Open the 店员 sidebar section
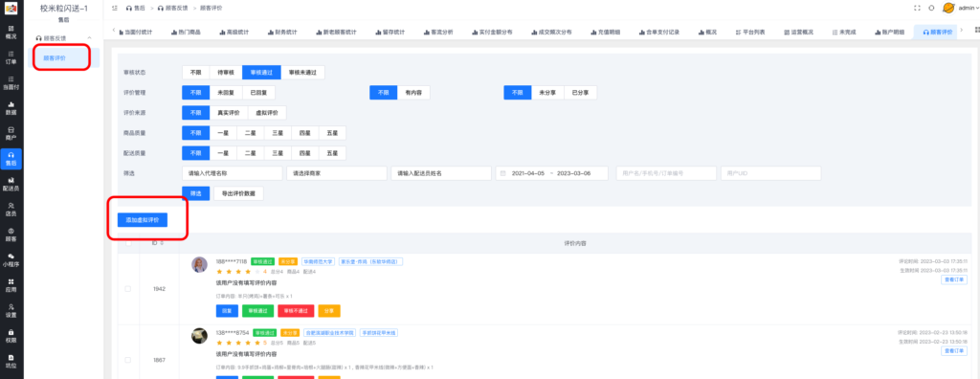The image size is (980, 379). [x=11, y=210]
